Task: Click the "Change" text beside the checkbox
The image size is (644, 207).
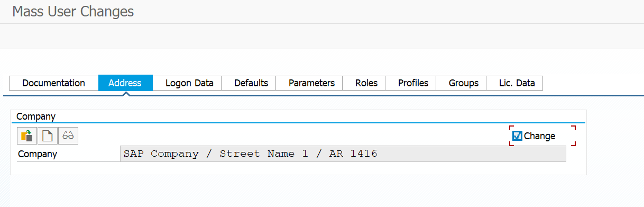Action: 540,136
